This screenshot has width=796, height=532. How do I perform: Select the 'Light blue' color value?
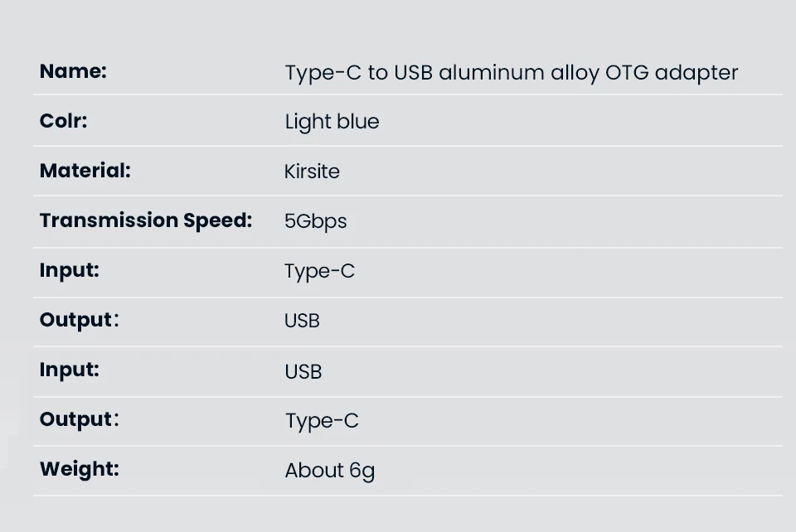coord(332,122)
